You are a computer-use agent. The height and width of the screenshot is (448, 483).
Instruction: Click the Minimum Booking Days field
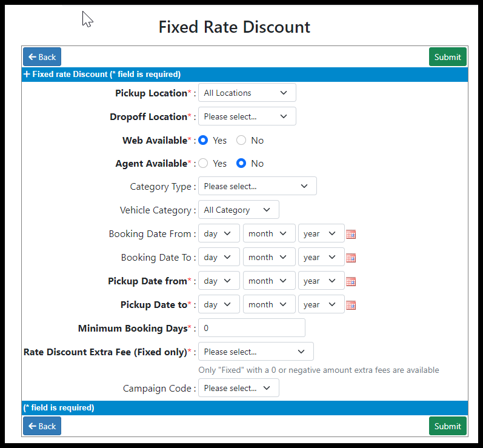[251, 328]
